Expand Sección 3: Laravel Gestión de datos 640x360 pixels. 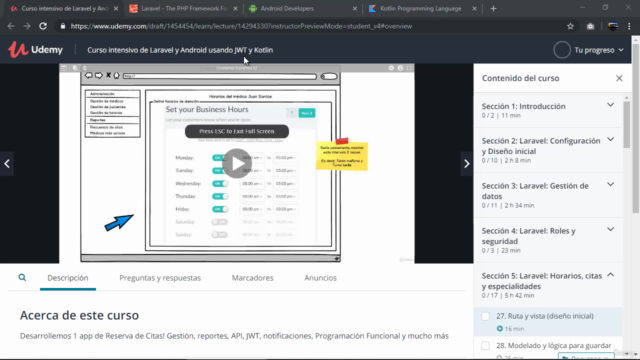(x=610, y=184)
